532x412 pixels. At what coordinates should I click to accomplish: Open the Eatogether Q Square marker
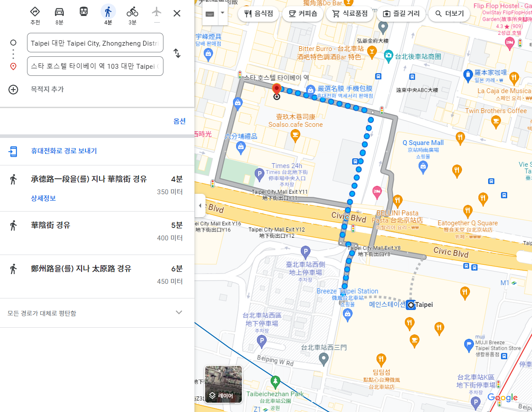tap(468, 211)
